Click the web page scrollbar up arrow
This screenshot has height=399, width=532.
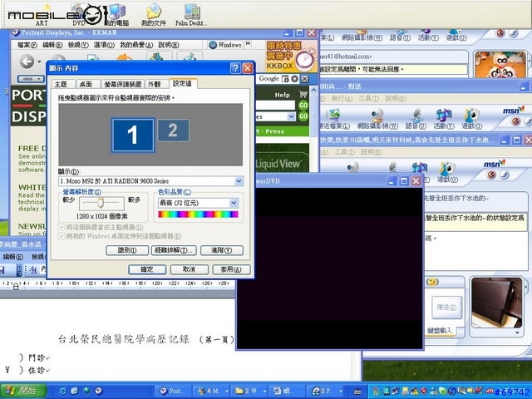[313, 91]
